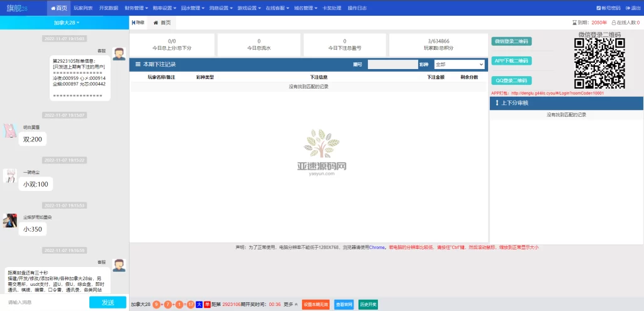This screenshot has width=644, height=311.
Task: Open the 开奖数据 draw data page
Action: (108, 8)
